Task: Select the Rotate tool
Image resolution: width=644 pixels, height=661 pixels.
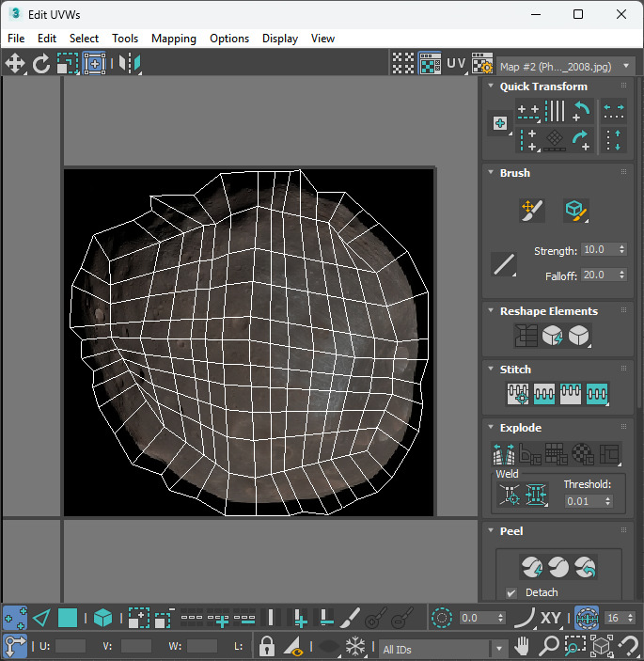Action: pos(40,64)
